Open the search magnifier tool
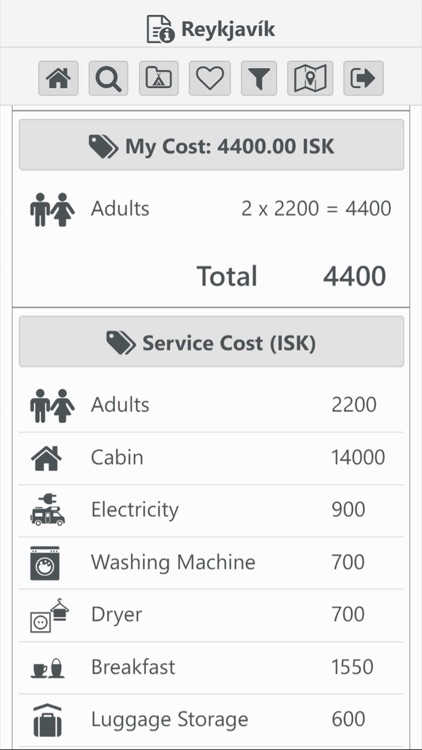This screenshot has width=422, height=750. coord(108,78)
